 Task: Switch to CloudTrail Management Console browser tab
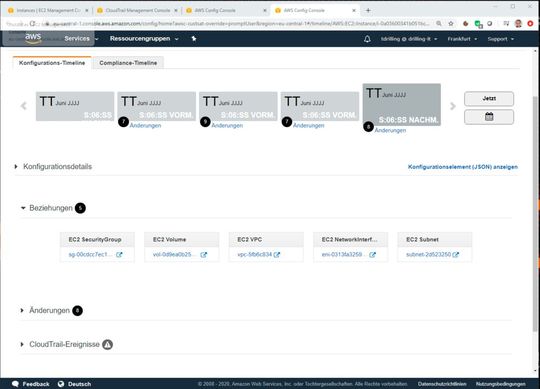tap(137, 10)
